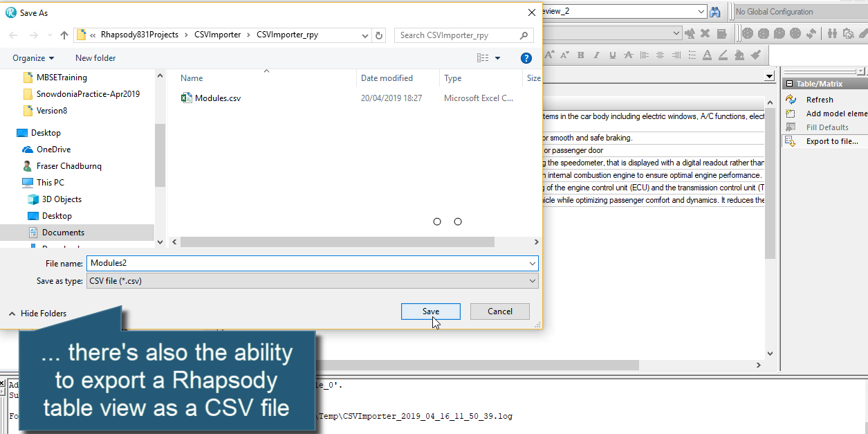
Task: Select the underline icon in the formatting toolbar
Action: click(612, 55)
